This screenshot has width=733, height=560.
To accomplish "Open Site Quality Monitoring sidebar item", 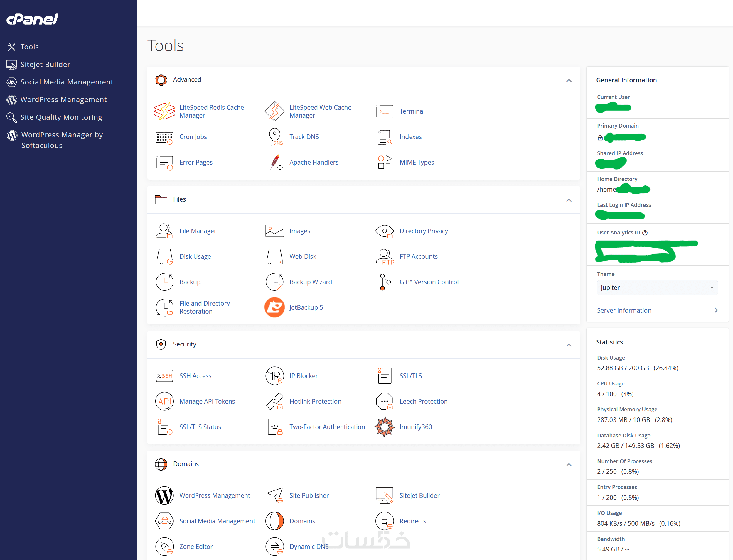I will click(61, 117).
